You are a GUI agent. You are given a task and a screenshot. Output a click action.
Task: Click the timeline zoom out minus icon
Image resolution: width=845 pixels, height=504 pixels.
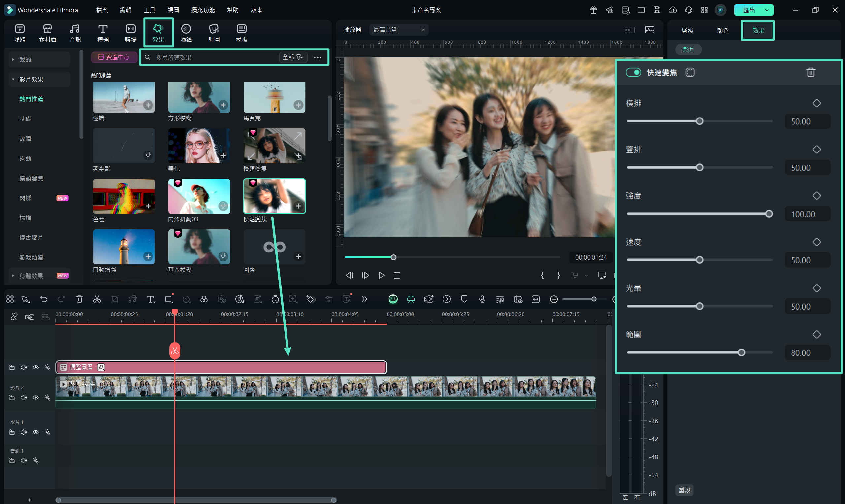pos(554,299)
